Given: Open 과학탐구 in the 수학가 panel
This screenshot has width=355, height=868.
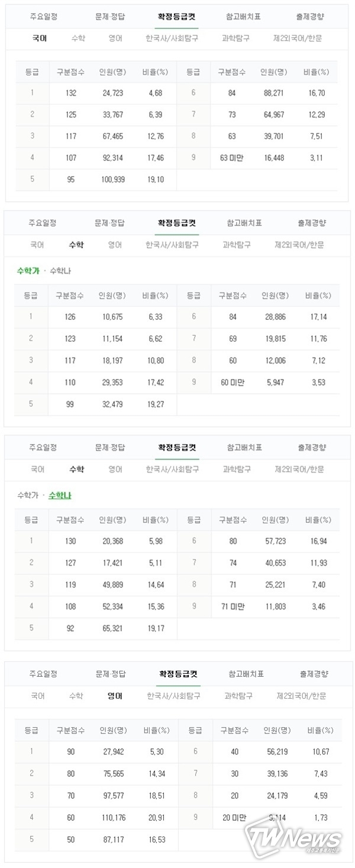Looking at the screenshot, I should 237,245.
